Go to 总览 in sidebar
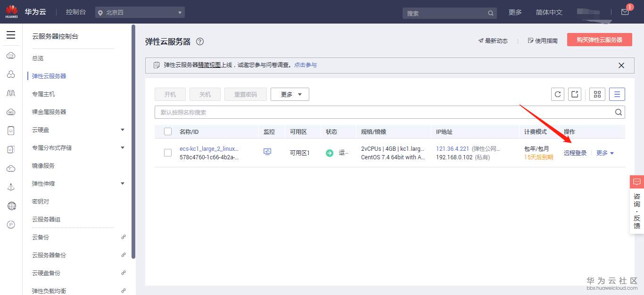Screen dimensions: 644x295 (x=38, y=58)
